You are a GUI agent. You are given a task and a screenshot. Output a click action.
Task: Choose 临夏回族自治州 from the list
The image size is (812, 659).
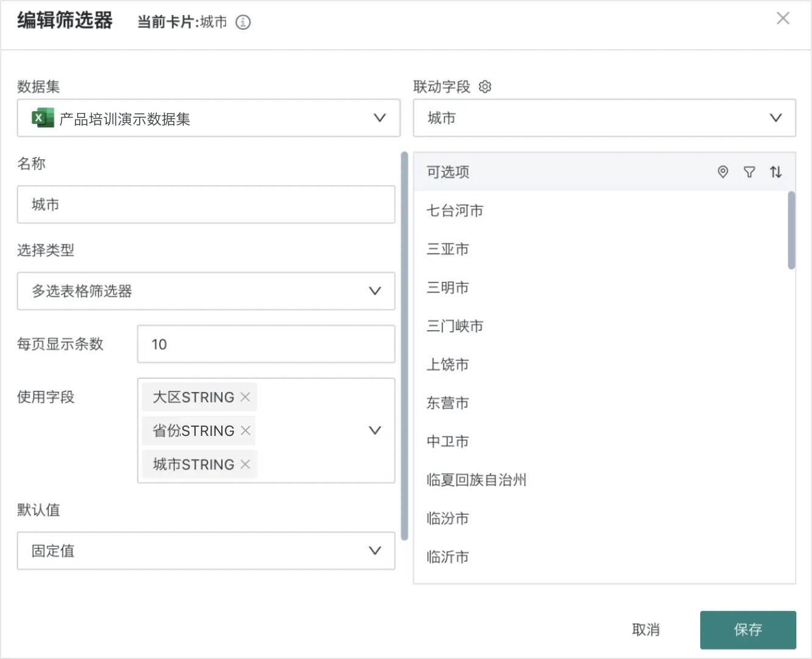point(477,480)
